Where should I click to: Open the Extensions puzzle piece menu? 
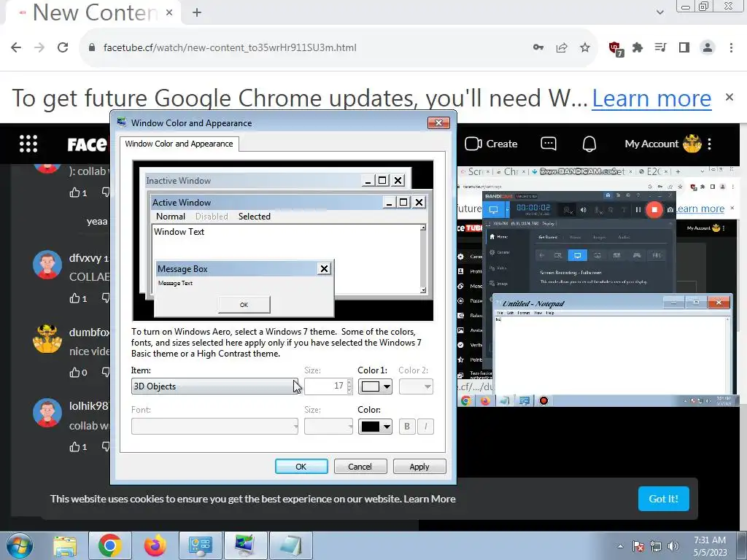click(638, 47)
